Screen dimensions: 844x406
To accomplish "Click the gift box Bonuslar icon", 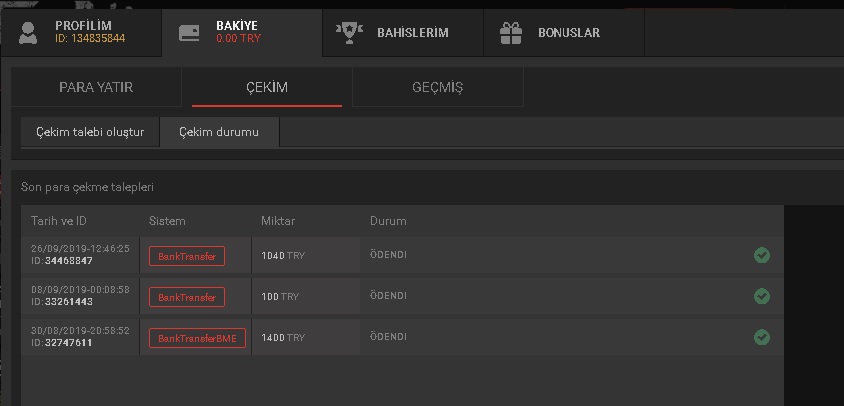I will pos(510,32).
